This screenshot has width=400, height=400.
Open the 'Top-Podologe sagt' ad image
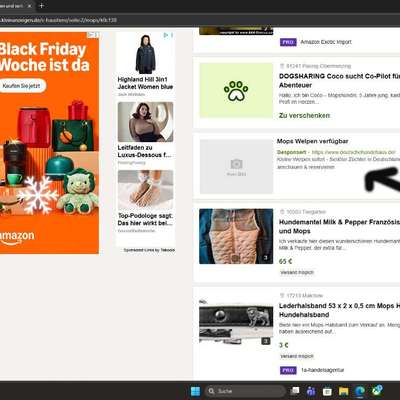pos(145,190)
